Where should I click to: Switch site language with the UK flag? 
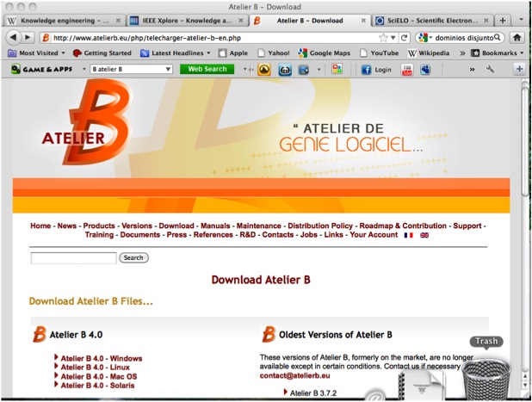tap(424, 235)
